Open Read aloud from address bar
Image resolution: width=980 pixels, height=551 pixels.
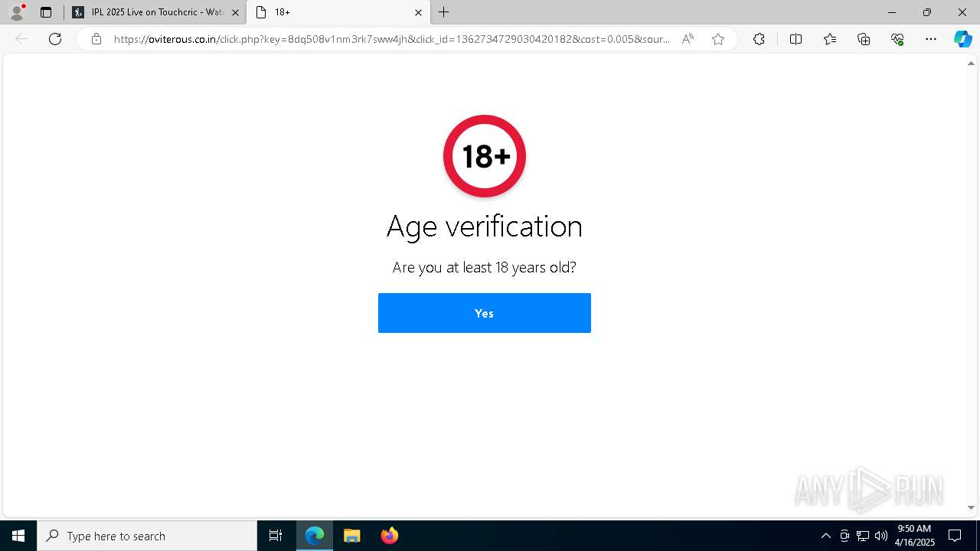click(x=688, y=39)
